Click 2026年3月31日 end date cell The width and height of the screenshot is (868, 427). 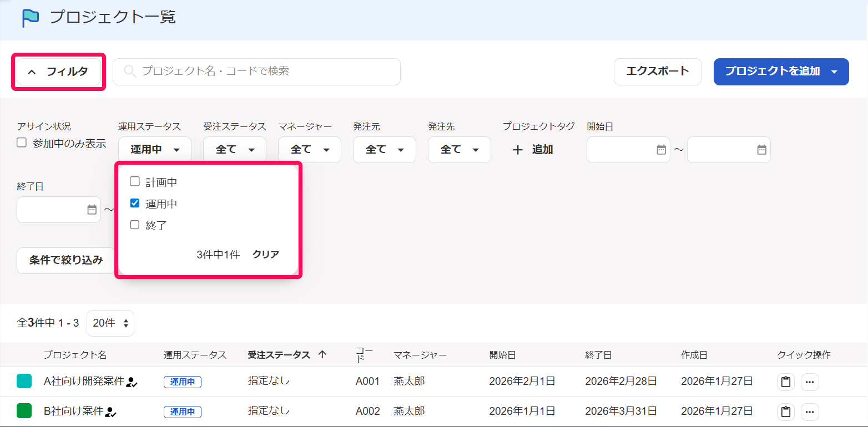pyautogui.click(x=621, y=411)
